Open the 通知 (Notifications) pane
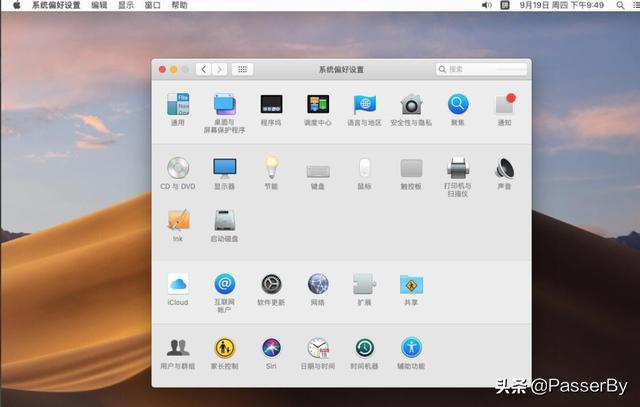This screenshot has width=640, height=407. pyautogui.click(x=504, y=109)
